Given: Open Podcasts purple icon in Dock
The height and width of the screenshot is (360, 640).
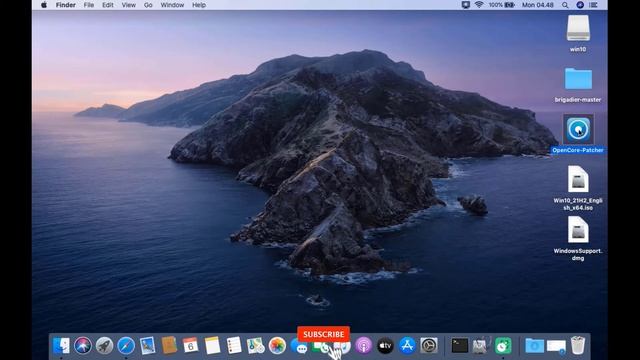Looking at the screenshot, I should (x=364, y=346).
